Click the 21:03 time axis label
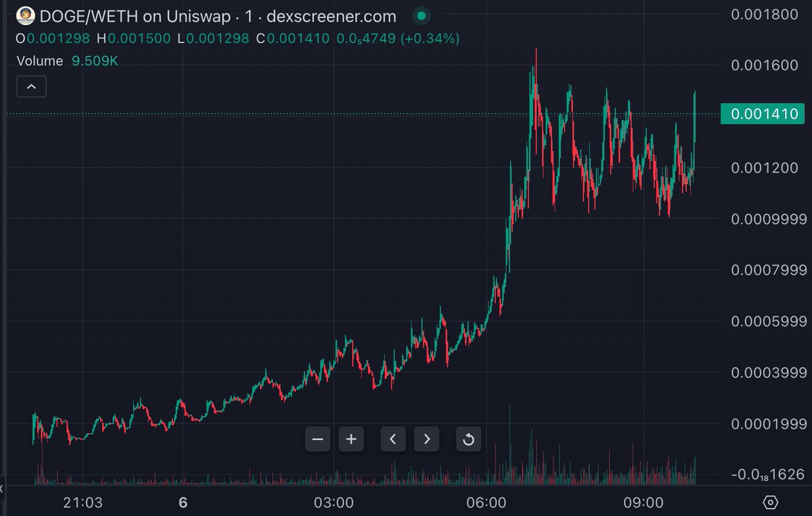The height and width of the screenshot is (516, 812). pos(83,502)
